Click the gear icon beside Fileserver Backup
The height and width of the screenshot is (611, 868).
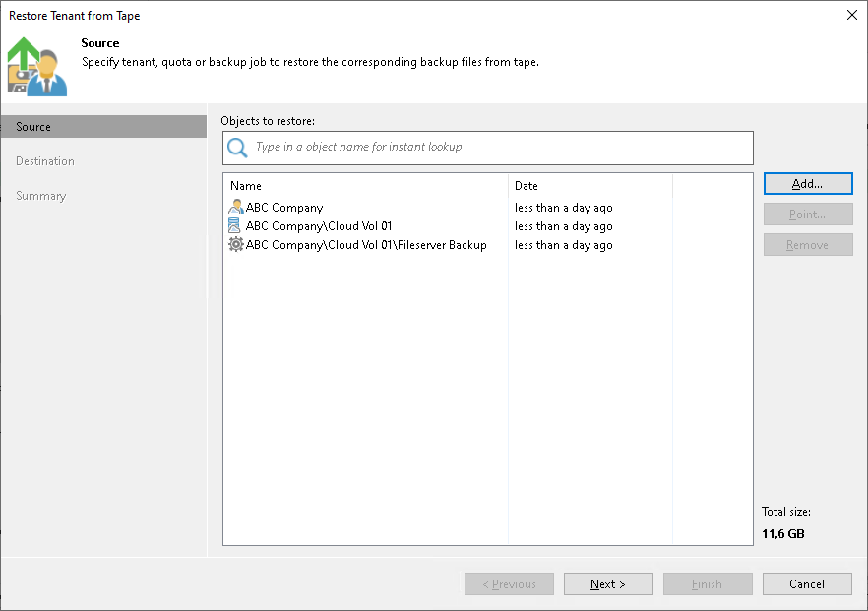point(234,244)
